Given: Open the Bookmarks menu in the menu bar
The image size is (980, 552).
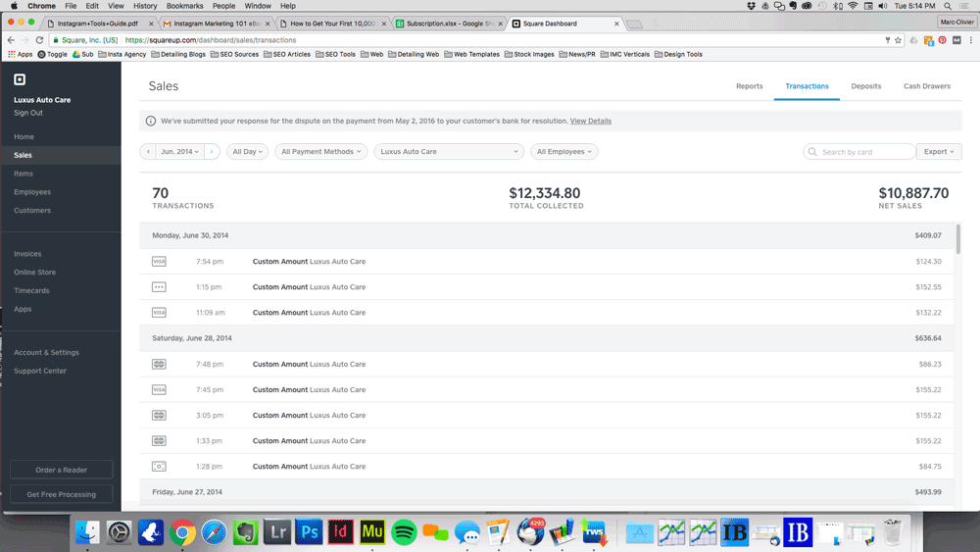Looking at the screenshot, I should click(184, 6).
